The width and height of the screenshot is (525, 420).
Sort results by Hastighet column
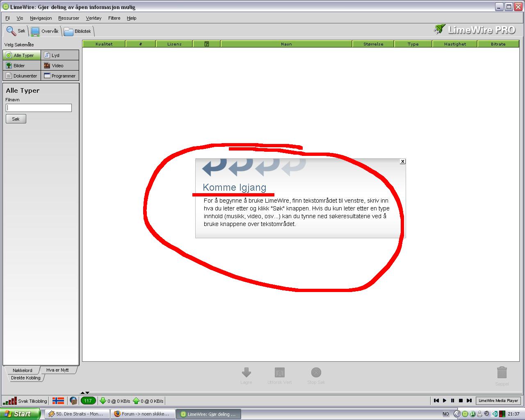point(455,44)
